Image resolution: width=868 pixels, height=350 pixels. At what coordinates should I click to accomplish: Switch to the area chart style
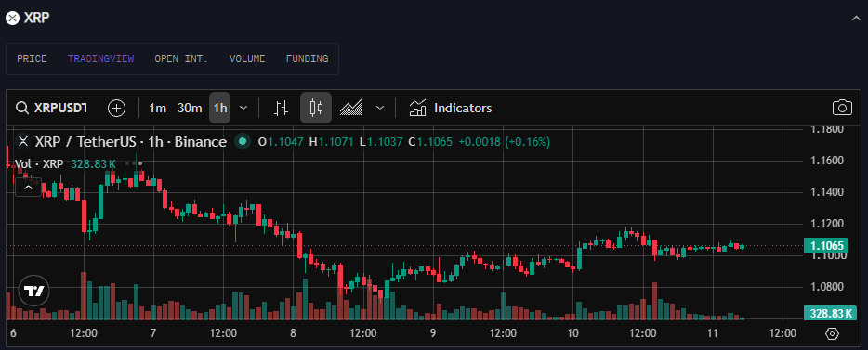351,108
